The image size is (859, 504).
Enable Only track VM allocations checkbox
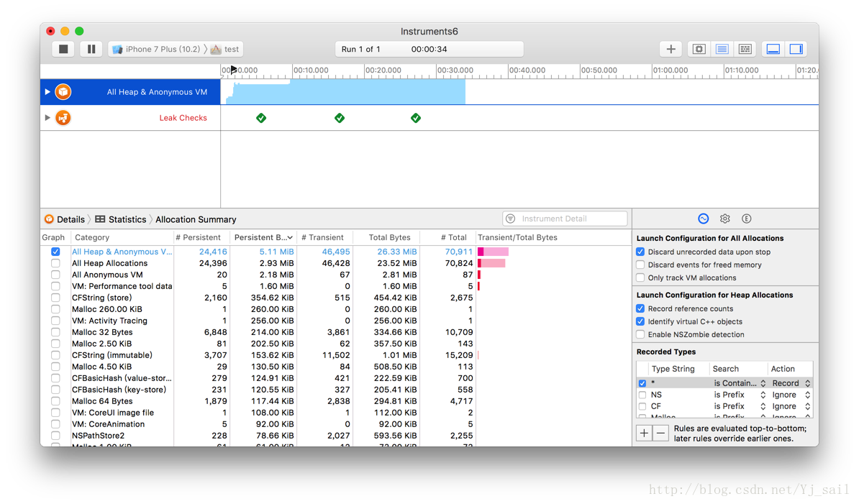(640, 278)
